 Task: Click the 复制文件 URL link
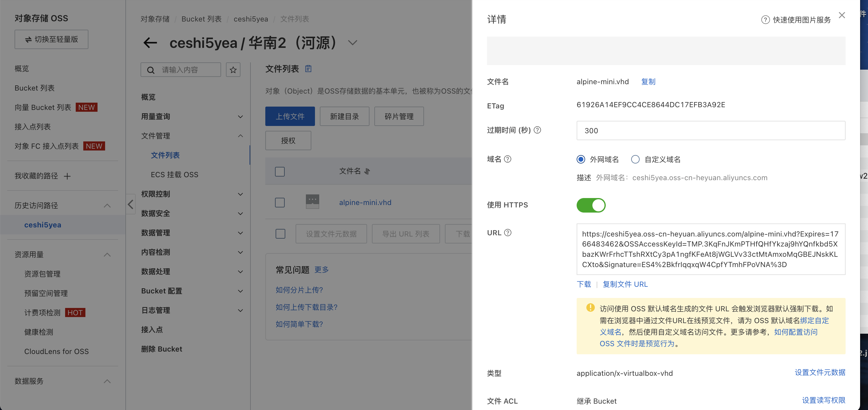pyautogui.click(x=625, y=284)
